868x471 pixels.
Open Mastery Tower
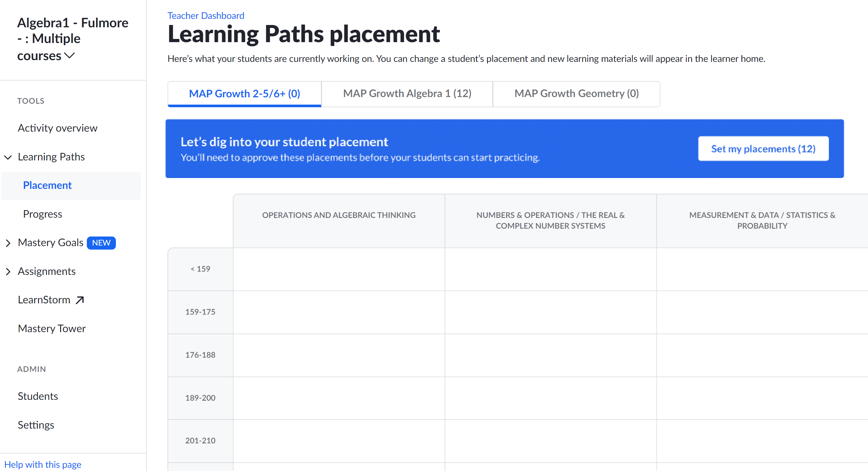click(52, 328)
